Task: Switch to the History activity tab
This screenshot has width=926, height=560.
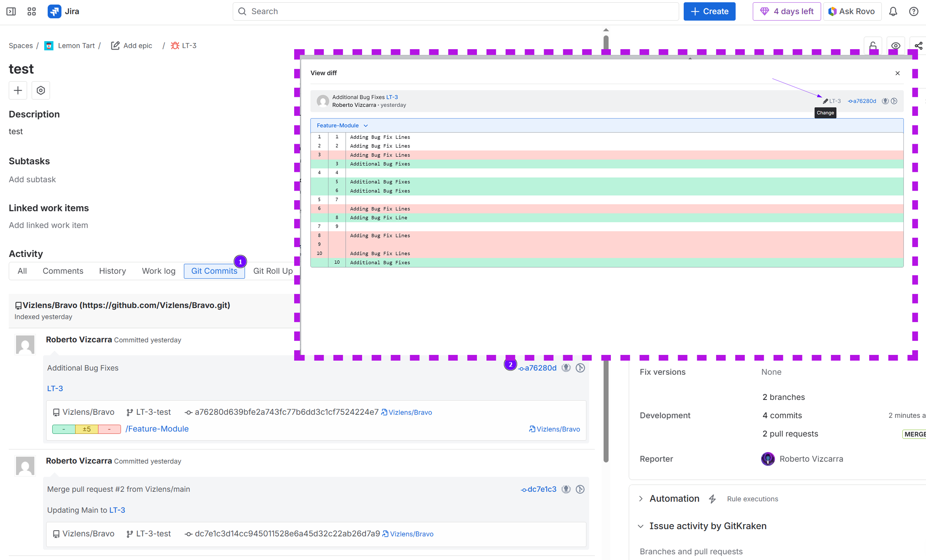Action: coord(112,271)
